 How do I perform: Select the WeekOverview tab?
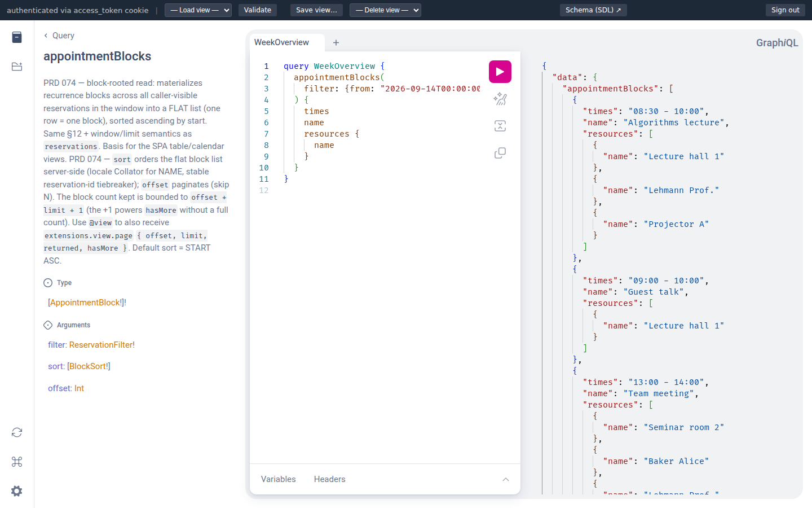pos(282,42)
